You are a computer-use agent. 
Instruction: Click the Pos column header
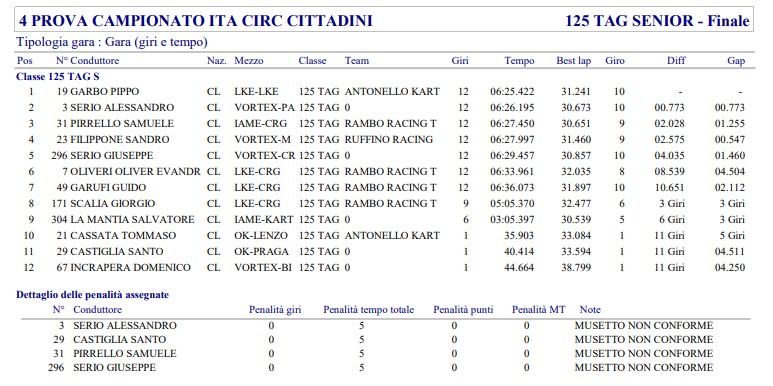(x=25, y=61)
